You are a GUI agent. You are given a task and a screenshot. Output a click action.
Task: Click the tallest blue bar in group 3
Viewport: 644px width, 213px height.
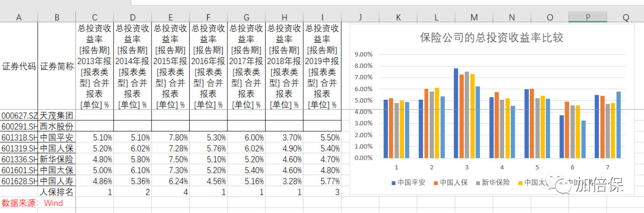(456, 113)
